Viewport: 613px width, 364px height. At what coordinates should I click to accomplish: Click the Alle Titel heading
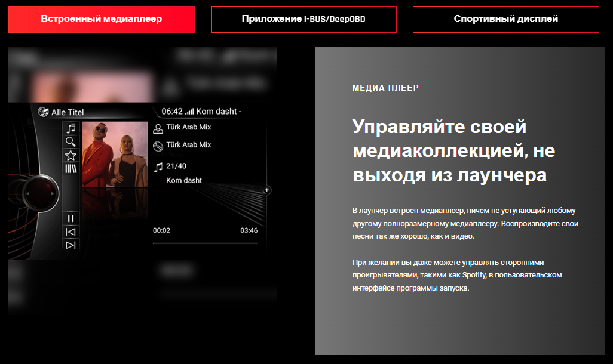(x=68, y=112)
